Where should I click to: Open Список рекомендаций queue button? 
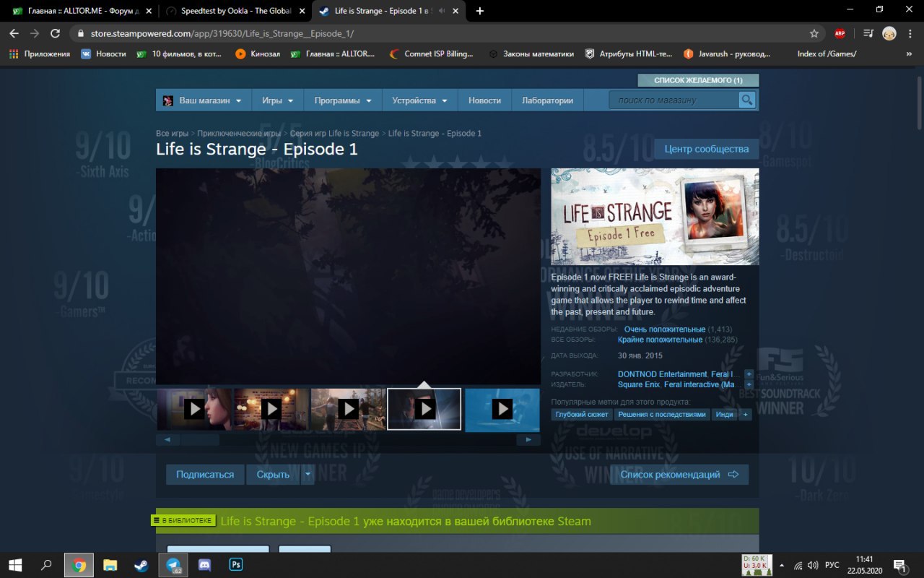679,475
